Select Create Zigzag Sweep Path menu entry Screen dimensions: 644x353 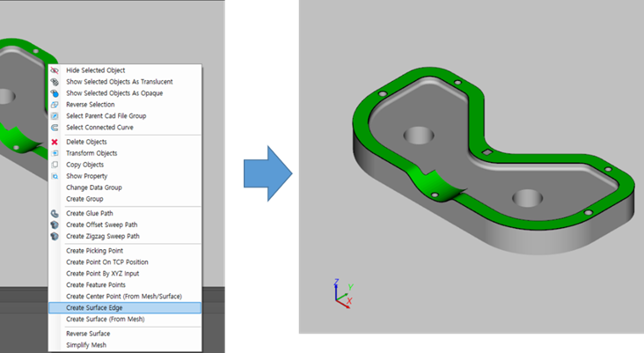(102, 236)
